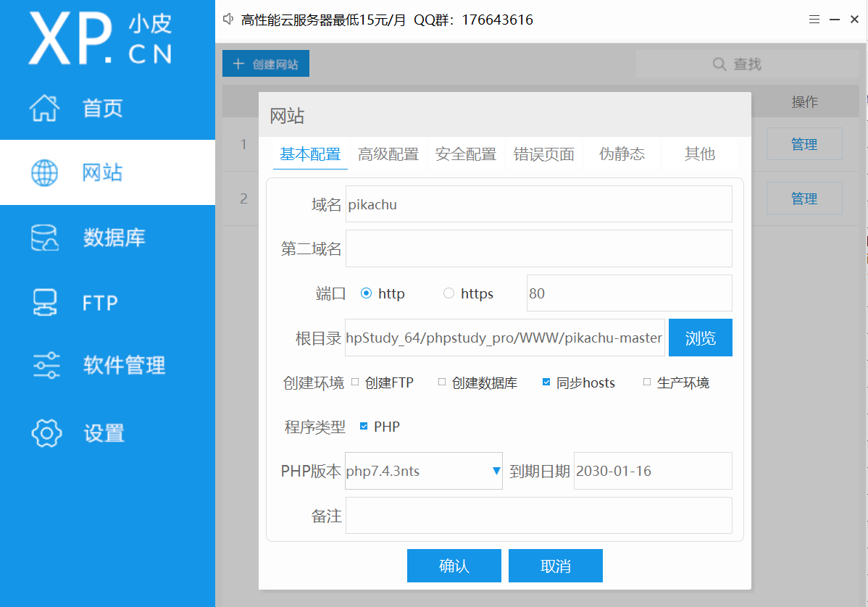Click the 操作 column header

pyautogui.click(x=804, y=102)
